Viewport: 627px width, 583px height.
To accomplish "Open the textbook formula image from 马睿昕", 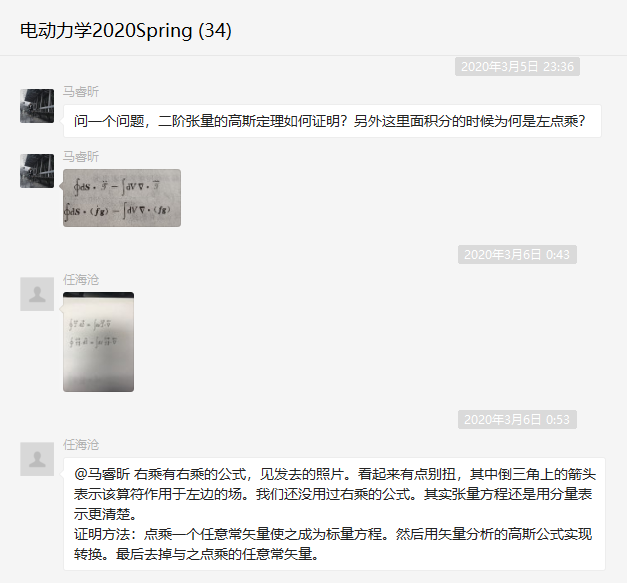I will (122, 198).
